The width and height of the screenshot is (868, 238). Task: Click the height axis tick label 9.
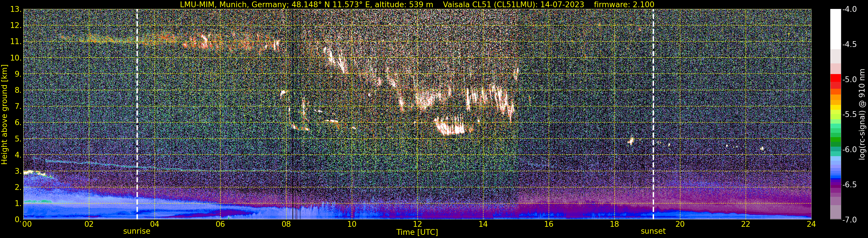(x=18, y=74)
